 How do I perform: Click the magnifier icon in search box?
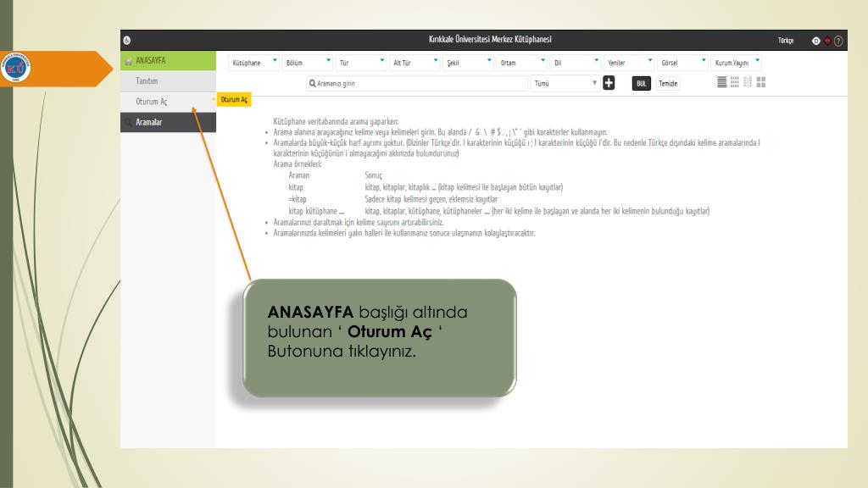tap(312, 84)
